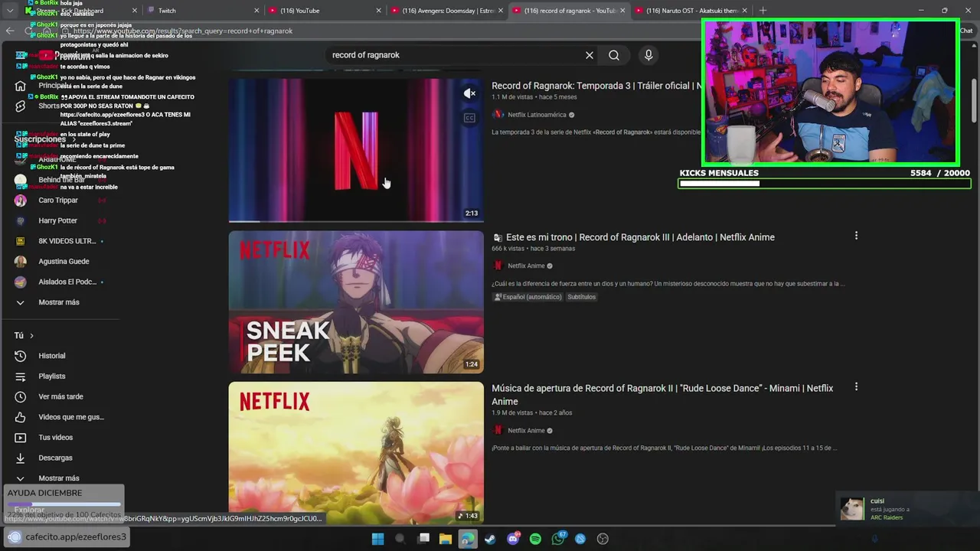Open the lotus flower video thumbnail
980x551 pixels.
coord(356,453)
